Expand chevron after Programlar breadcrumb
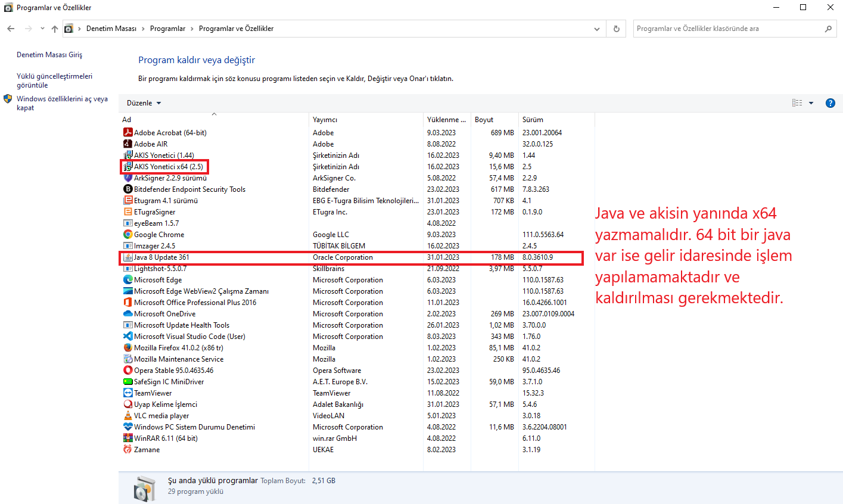 [x=192, y=29]
